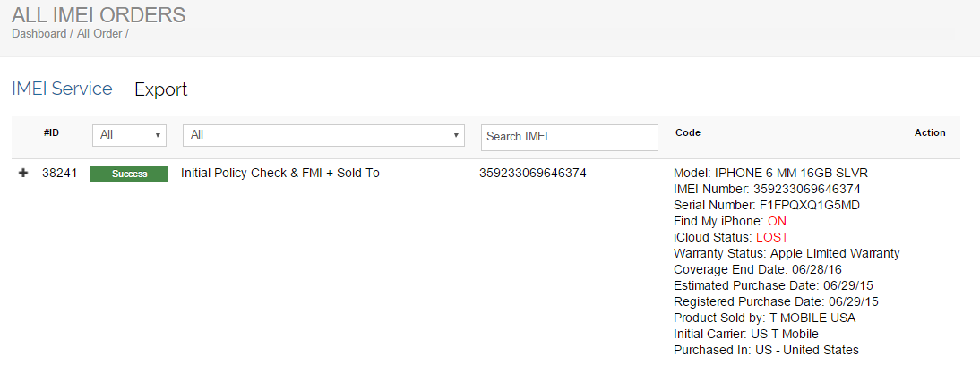980x365 pixels.
Task: Click the Initial Policy Check service name
Action: pos(279,173)
